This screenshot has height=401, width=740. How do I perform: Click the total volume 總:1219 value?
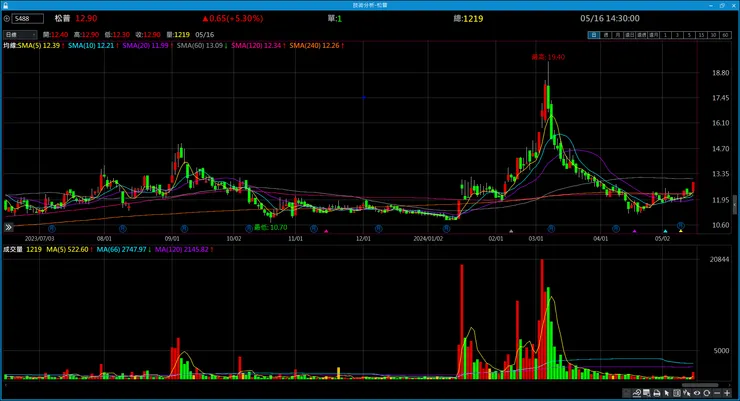[468, 18]
